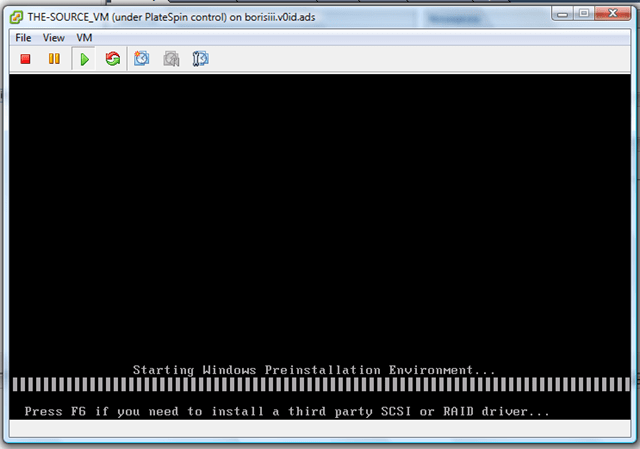640x449 pixels.
Task: Power off the VM with red stop icon
Action: coord(26,60)
